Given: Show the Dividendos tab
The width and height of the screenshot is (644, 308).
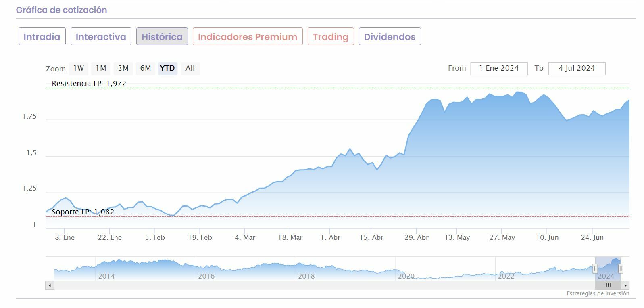Looking at the screenshot, I should coord(390,37).
